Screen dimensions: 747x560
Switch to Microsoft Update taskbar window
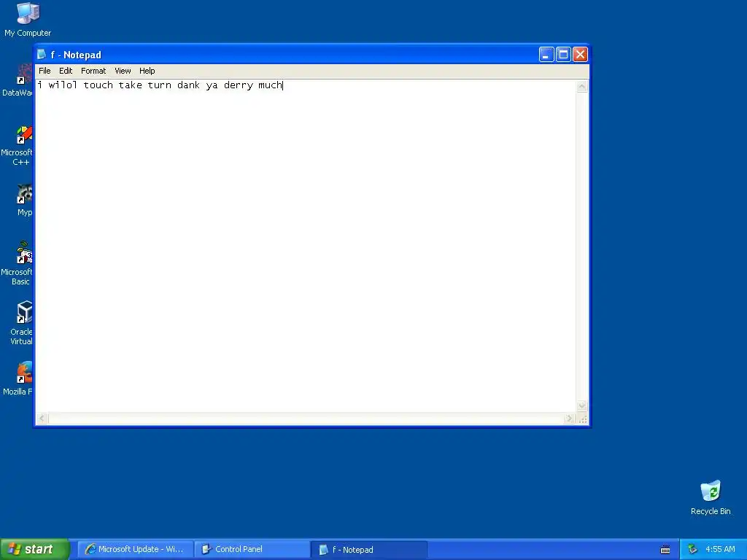click(135, 550)
